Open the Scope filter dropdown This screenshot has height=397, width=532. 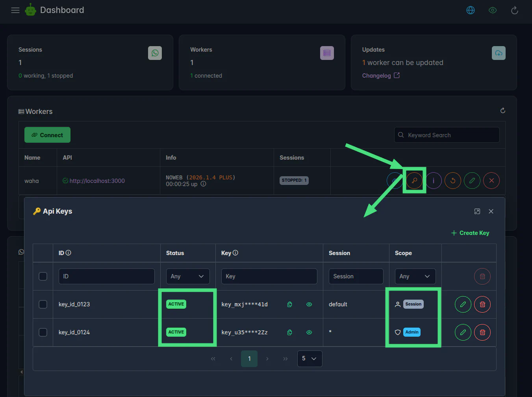(415, 276)
